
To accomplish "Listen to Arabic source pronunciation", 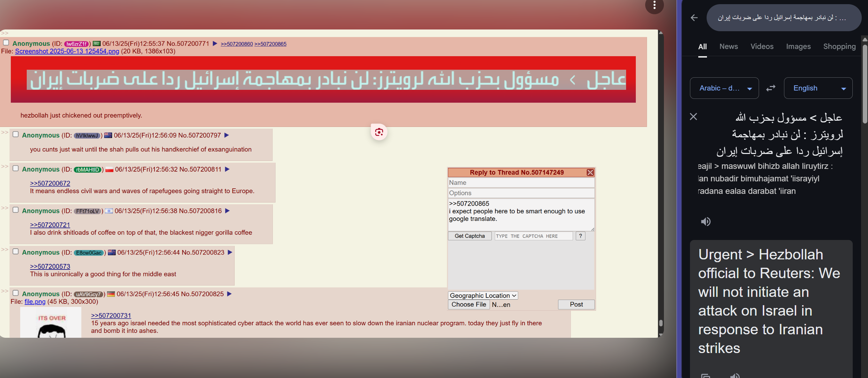I will pyautogui.click(x=706, y=221).
